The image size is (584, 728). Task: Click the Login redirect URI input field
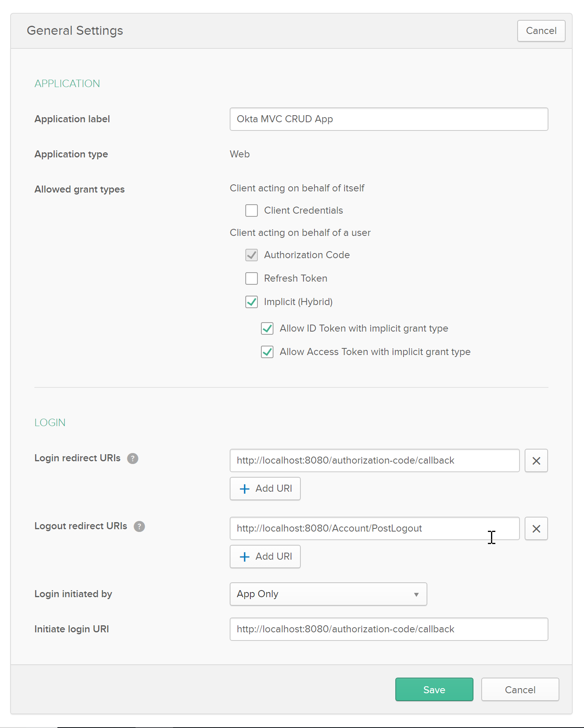(374, 461)
